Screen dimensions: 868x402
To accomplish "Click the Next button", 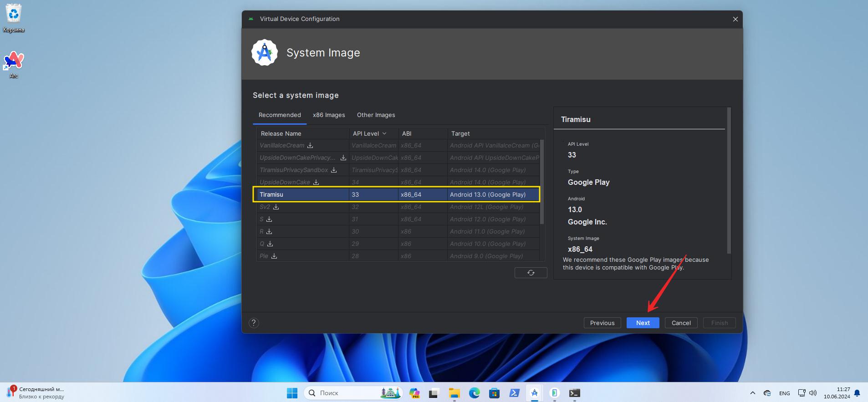I will tap(643, 323).
